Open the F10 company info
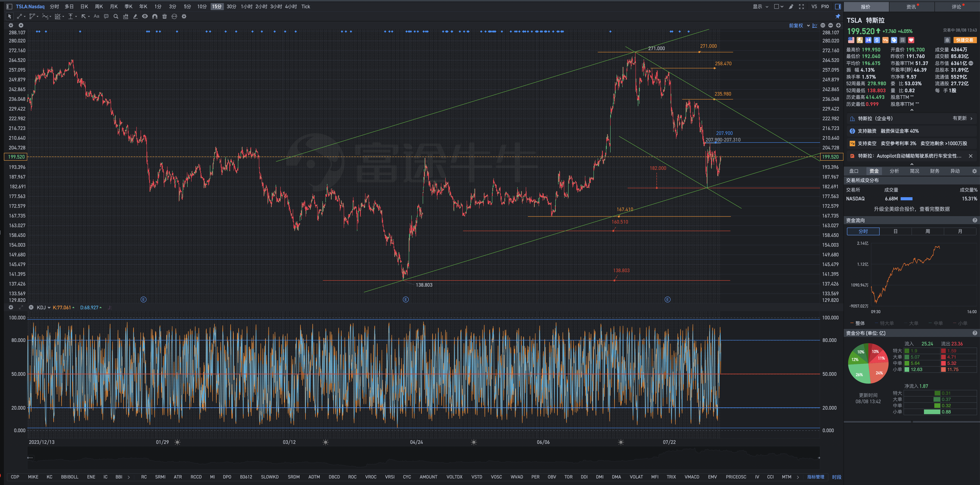The height and width of the screenshot is (485, 980). click(x=825, y=6)
